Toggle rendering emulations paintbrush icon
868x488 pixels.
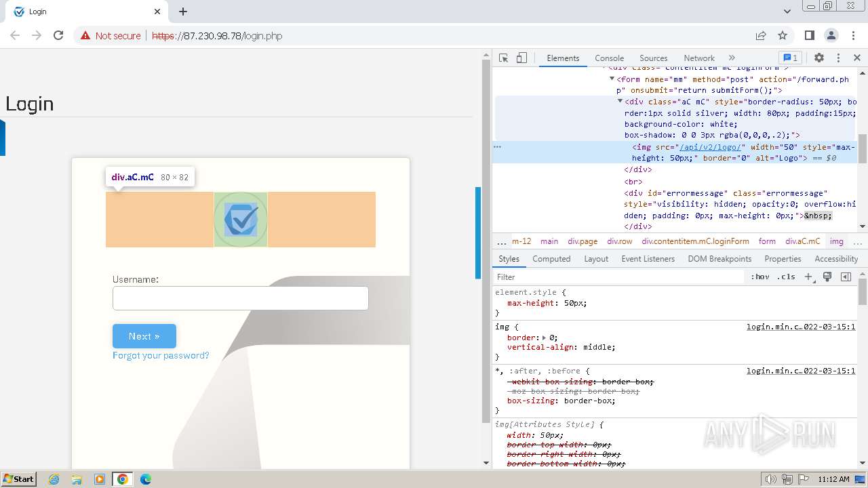click(827, 277)
